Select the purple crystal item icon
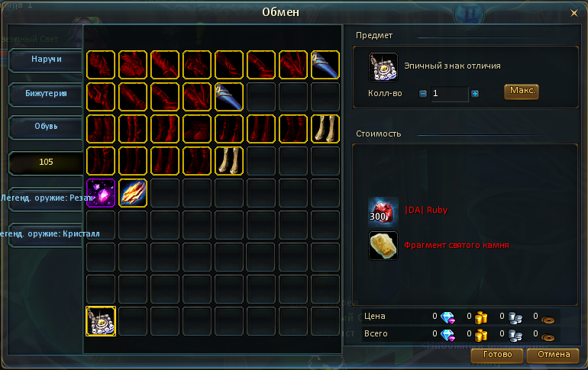This screenshot has height=370, width=588. tap(101, 193)
